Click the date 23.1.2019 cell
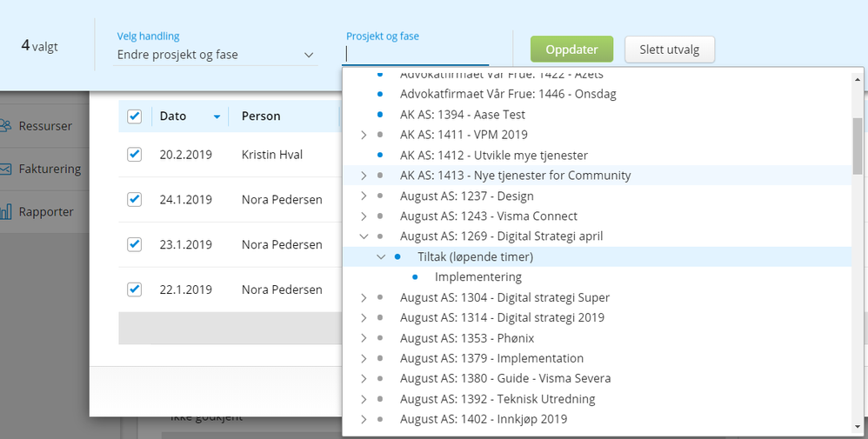 (185, 244)
